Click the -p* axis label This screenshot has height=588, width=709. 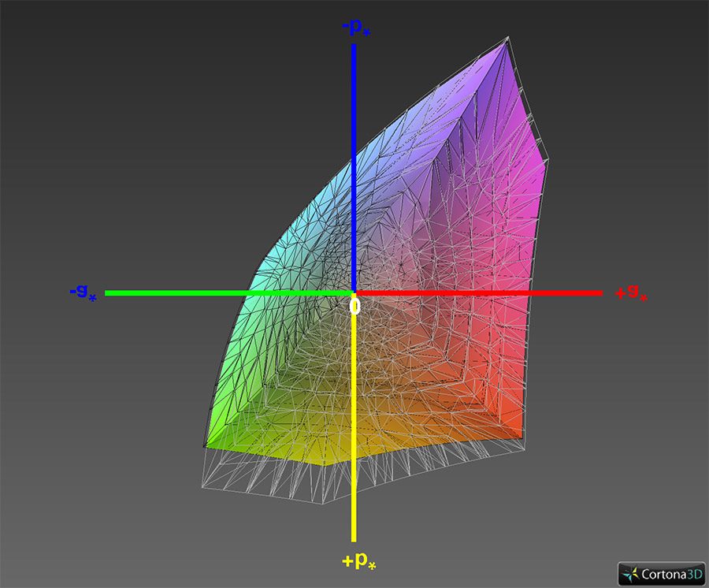[356, 27]
